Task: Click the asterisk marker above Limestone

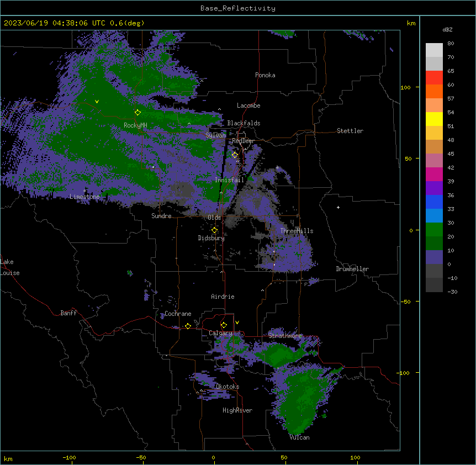Action: (84, 191)
